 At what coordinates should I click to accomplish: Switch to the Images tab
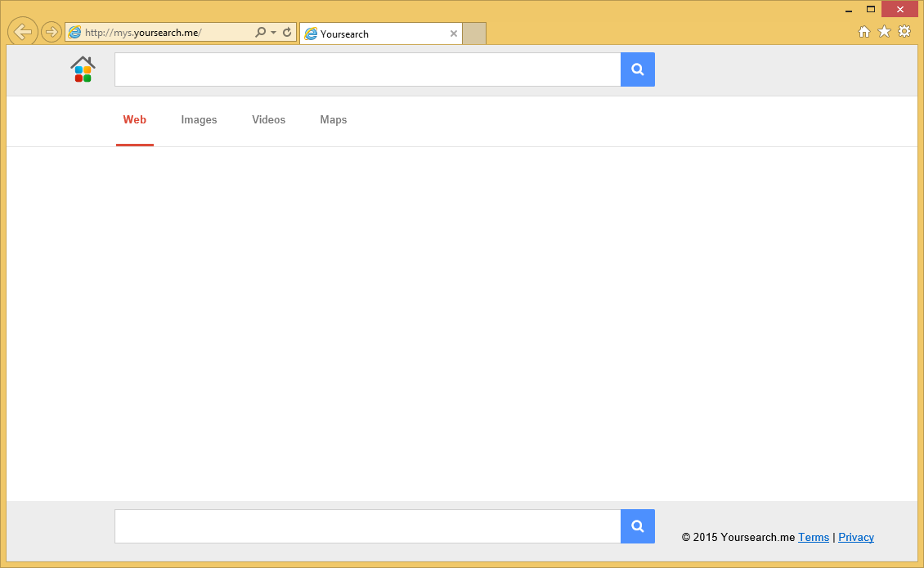(200, 119)
